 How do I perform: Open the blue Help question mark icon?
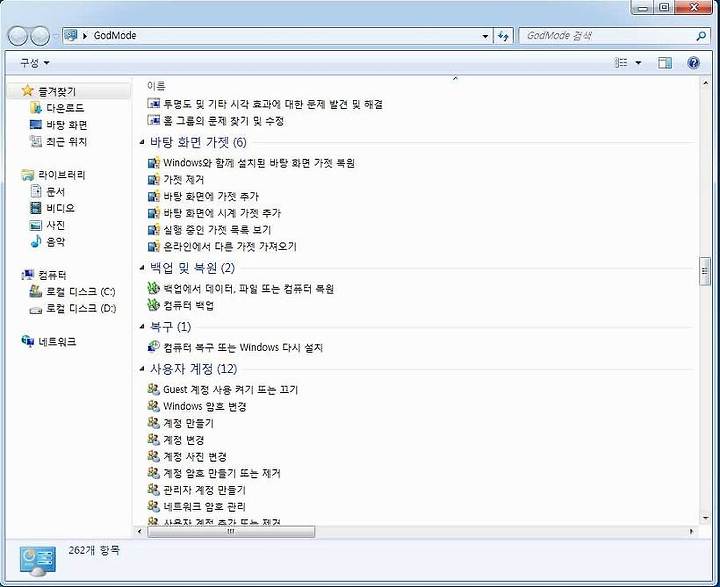pos(693,62)
